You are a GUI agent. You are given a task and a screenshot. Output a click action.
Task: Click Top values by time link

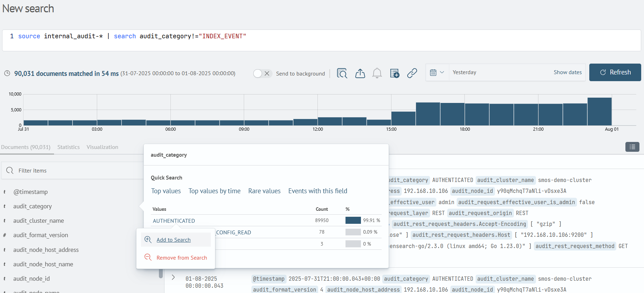[215, 191]
